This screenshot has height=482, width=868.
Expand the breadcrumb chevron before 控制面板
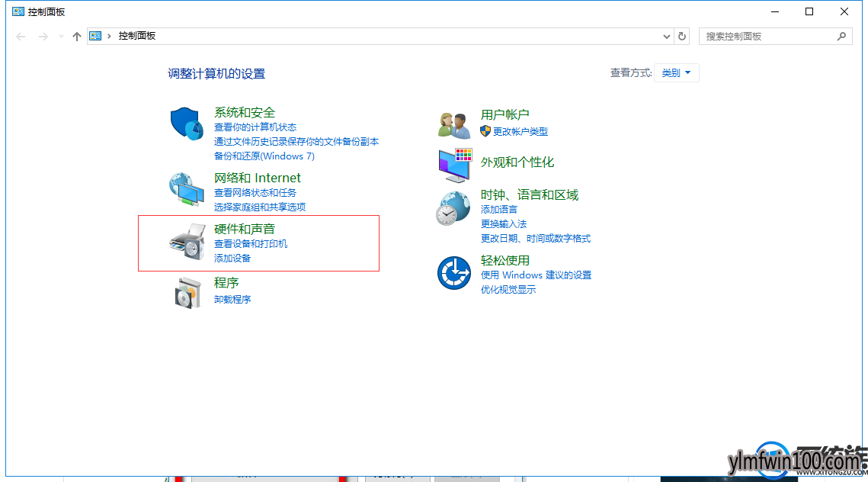[109, 36]
